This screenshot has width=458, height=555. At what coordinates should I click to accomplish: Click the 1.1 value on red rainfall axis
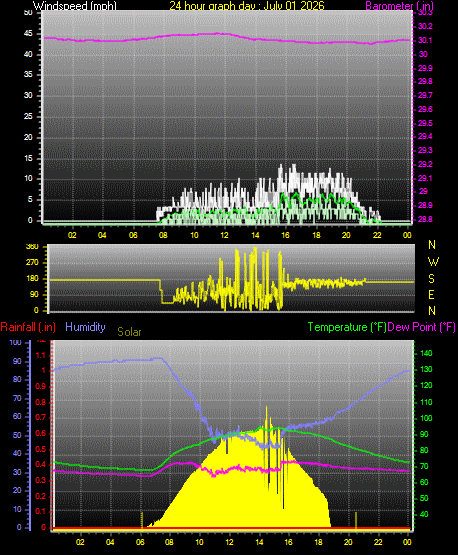[x=41, y=355]
